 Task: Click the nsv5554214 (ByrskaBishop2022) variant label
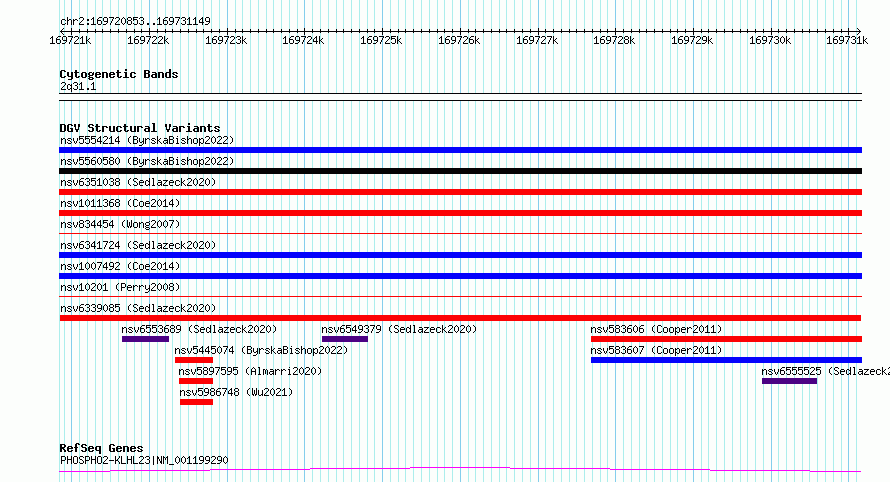(147, 140)
